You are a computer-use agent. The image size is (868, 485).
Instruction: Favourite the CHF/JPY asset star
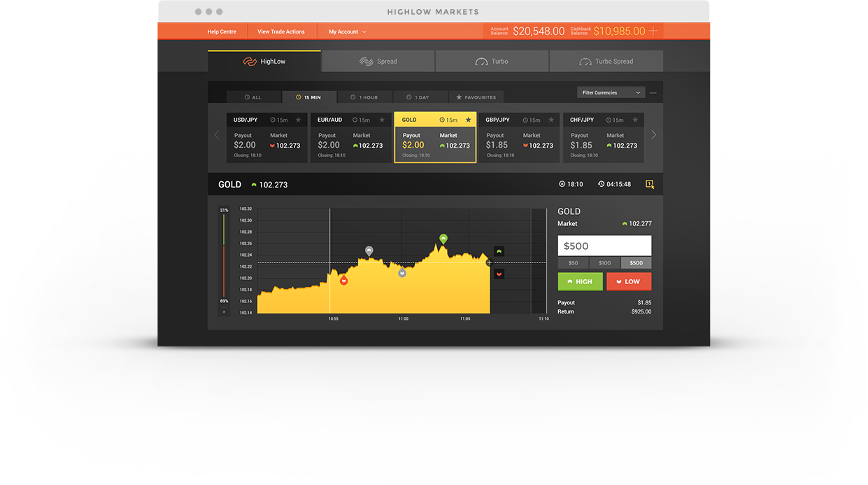tap(635, 120)
